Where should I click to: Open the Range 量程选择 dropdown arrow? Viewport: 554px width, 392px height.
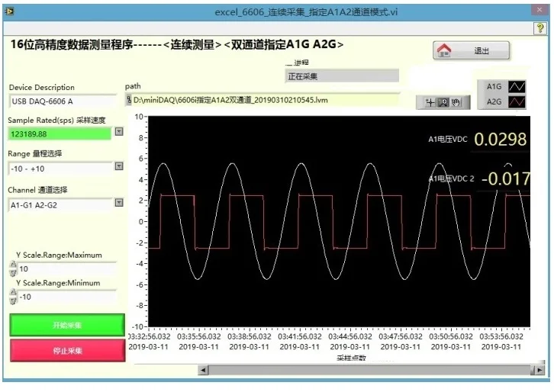pos(119,166)
